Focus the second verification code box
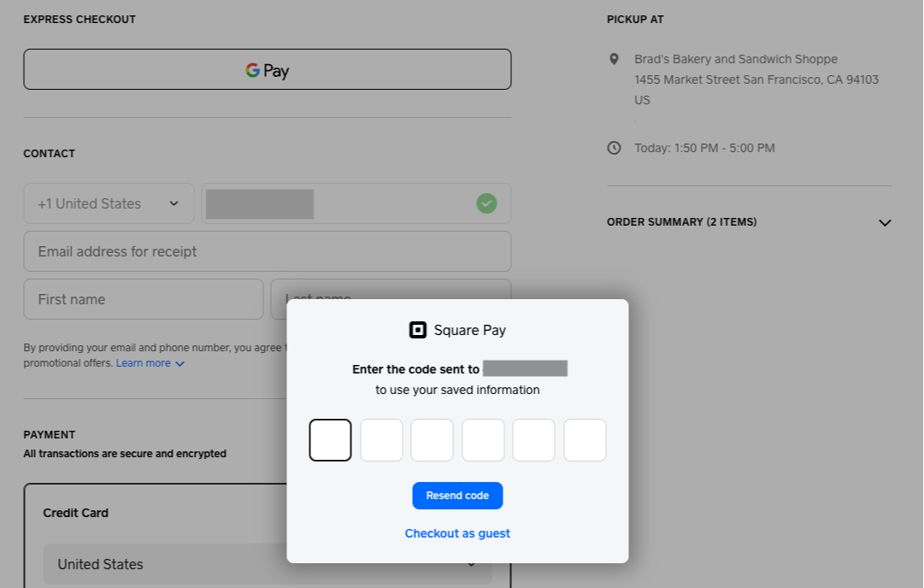Viewport: 924px width, 588px height. 381,440
